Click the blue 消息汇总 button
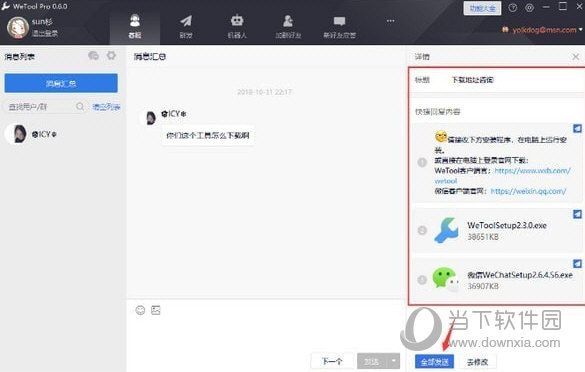This screenshot has width=585, height=372. coord(61,83)
